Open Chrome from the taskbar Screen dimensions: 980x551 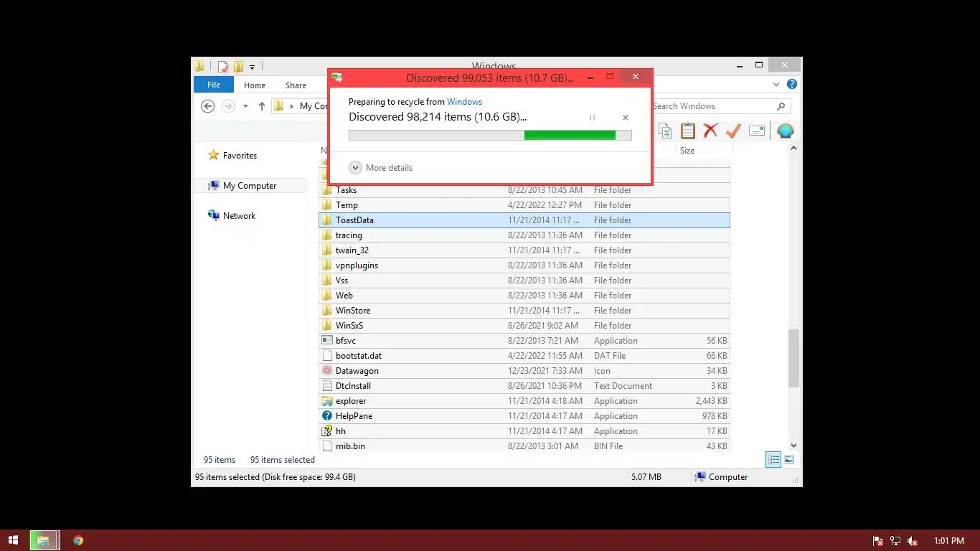pos(78,540)
